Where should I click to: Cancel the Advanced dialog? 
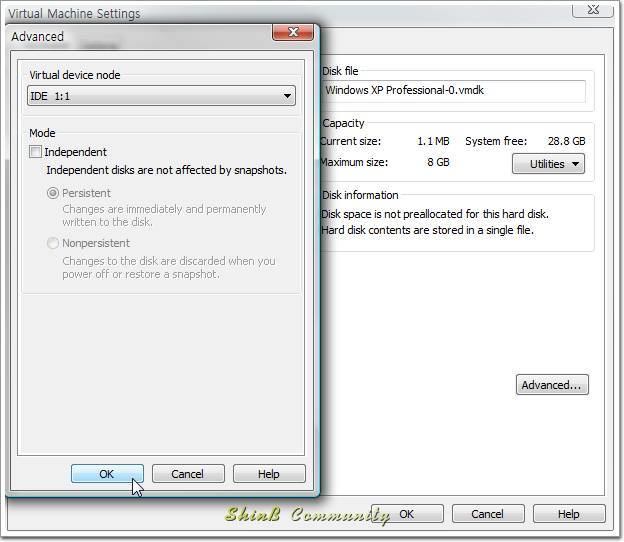coord(188,474)
